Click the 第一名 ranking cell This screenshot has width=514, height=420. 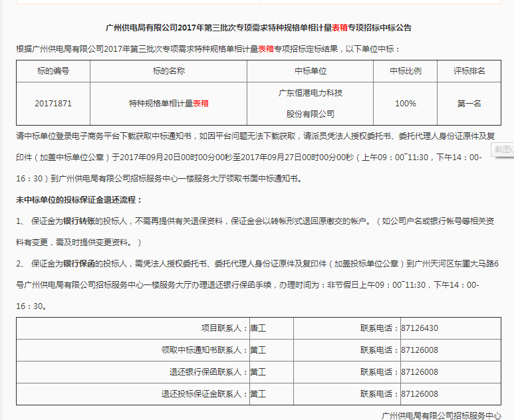click(x=469, y=104)
